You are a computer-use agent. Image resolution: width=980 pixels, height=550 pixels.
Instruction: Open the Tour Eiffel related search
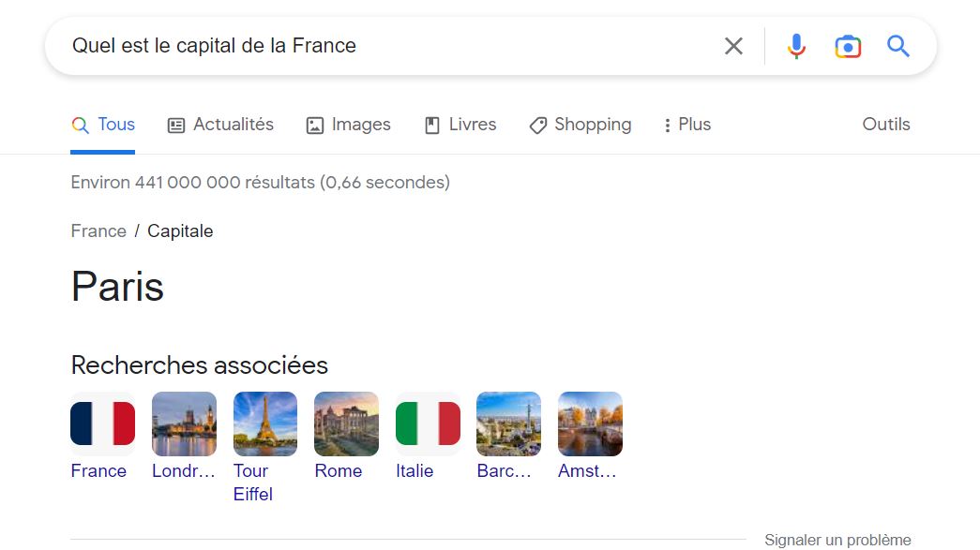264,424
